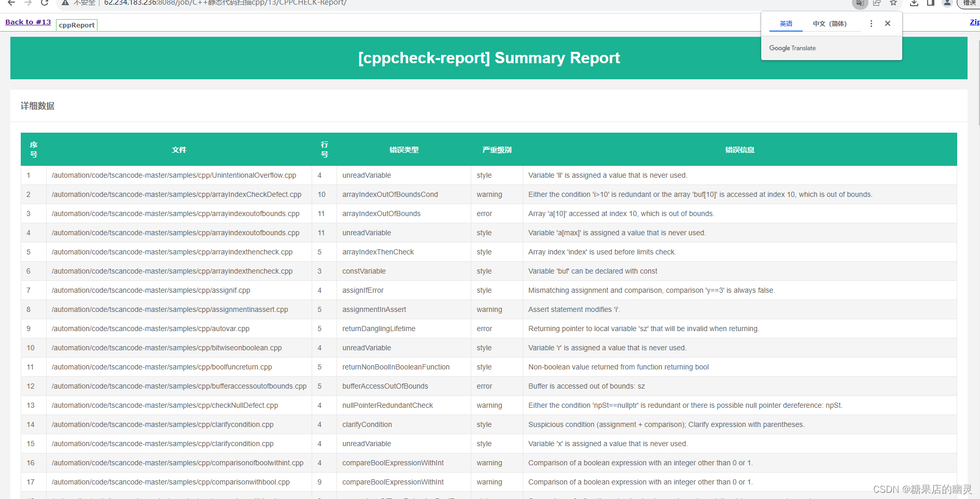Toggle the browser side panel icon

pyautogui.click(x=931, y=3)
